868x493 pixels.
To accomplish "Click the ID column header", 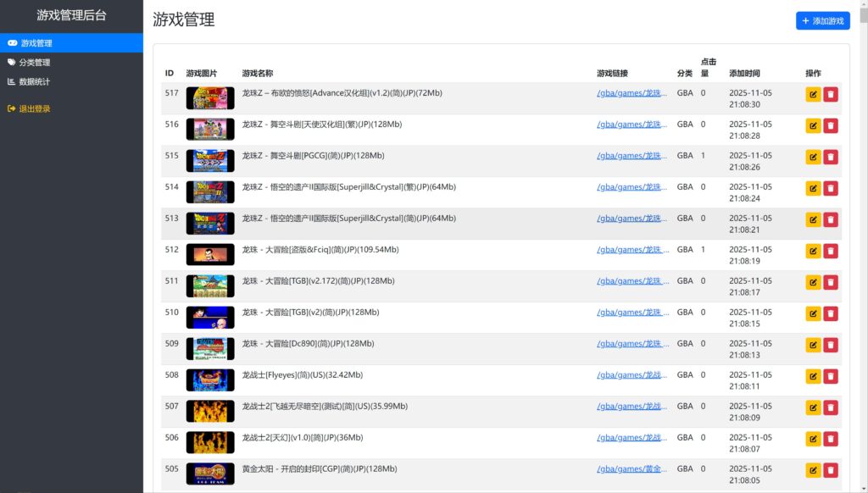I will pos(168,73).
